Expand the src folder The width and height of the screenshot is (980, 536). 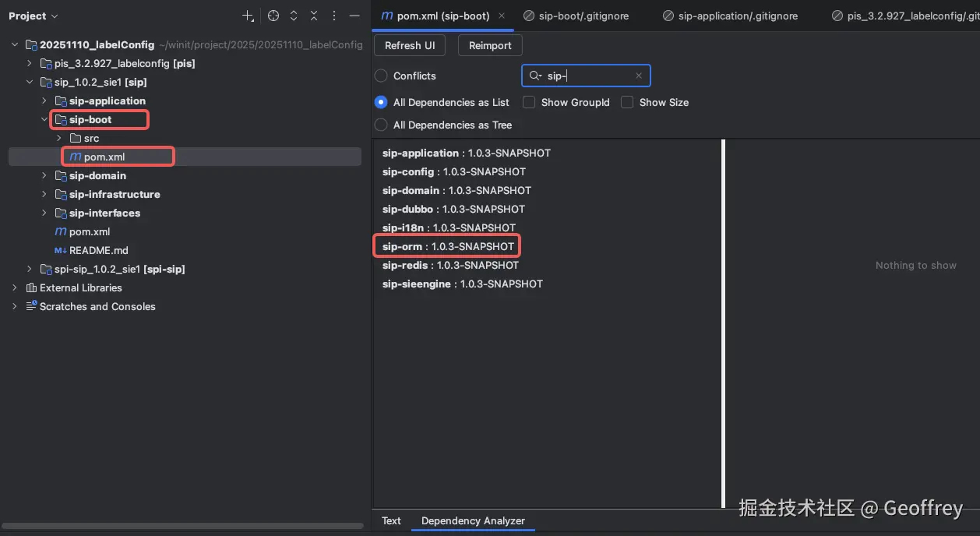[x=59, y=138]
